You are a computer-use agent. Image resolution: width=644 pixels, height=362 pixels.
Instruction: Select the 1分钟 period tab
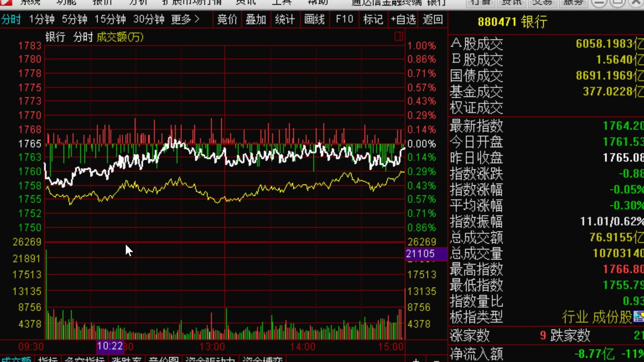pos(42,19)
